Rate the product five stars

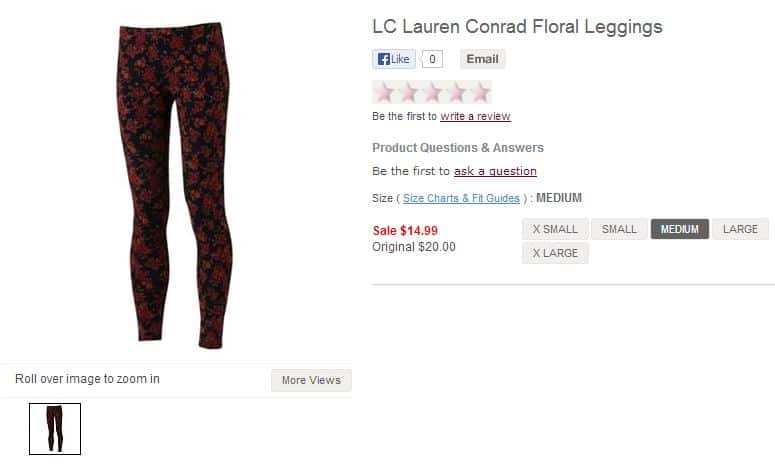coord(480,92)
